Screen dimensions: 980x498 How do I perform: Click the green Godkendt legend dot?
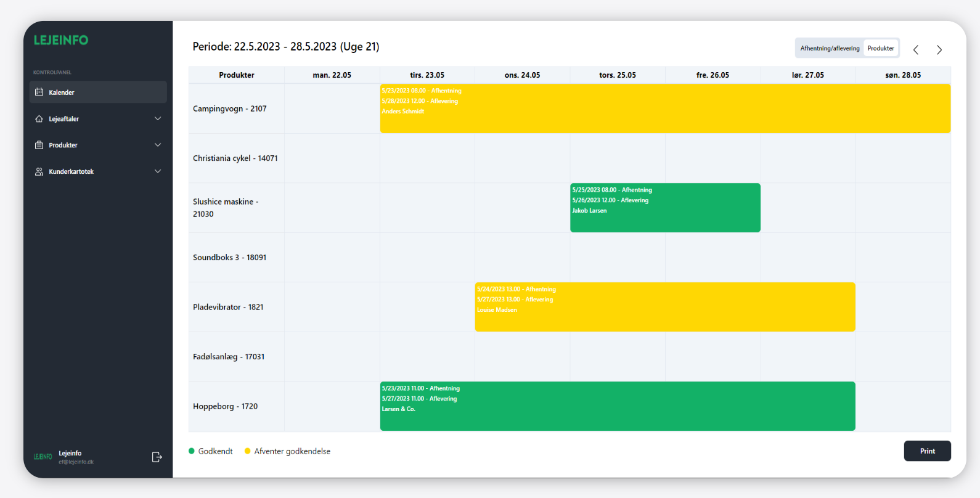(192, 451)
